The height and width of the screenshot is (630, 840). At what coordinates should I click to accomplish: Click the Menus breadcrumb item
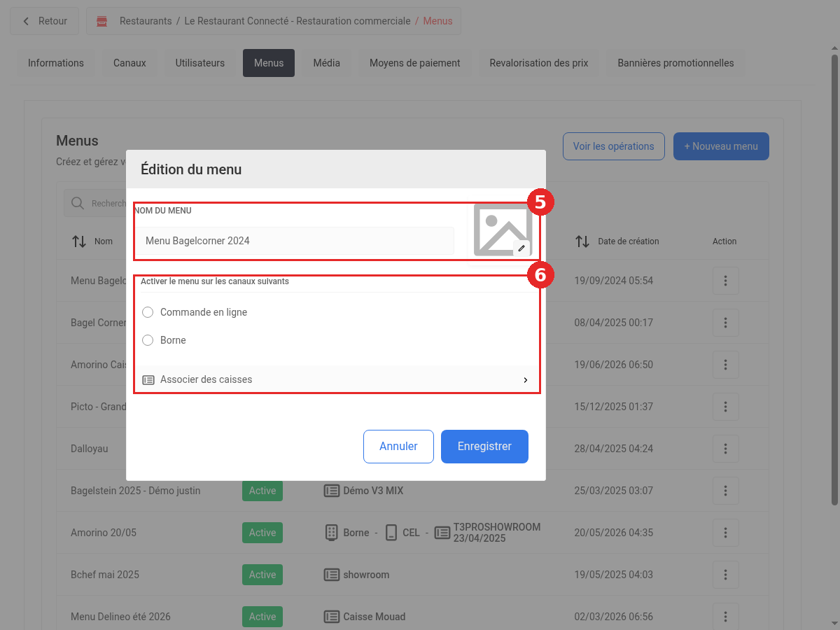[437, 21]
